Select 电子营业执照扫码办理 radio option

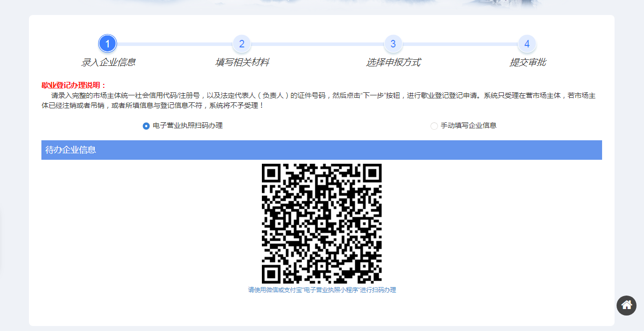coord(146,126)
